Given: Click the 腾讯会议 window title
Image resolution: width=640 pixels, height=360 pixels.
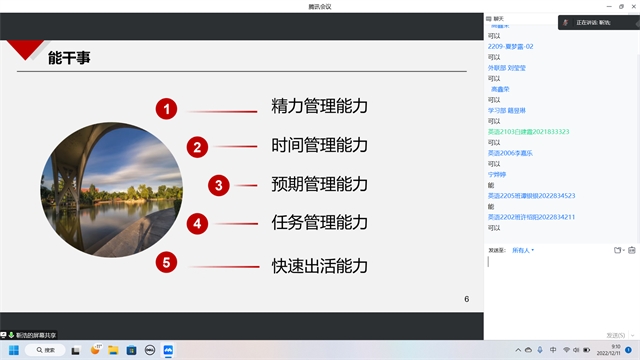Looking at the screenshot, I should coord(320,7).
